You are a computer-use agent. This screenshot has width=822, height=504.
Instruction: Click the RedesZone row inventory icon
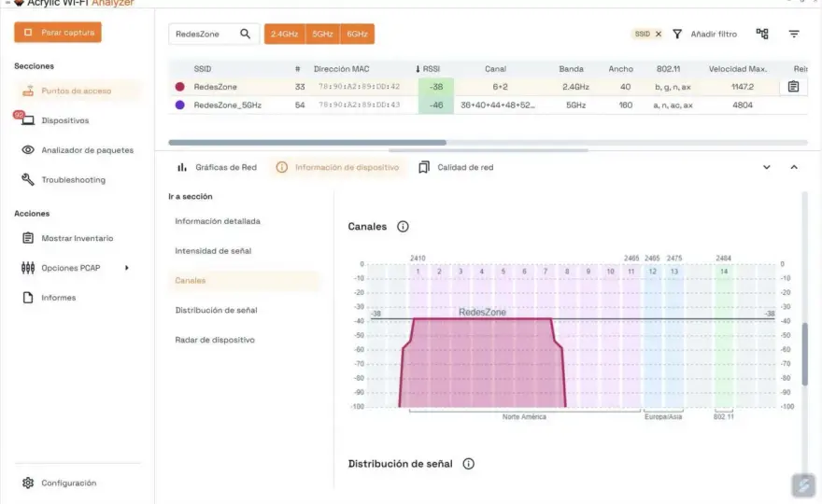coord(793,87)
